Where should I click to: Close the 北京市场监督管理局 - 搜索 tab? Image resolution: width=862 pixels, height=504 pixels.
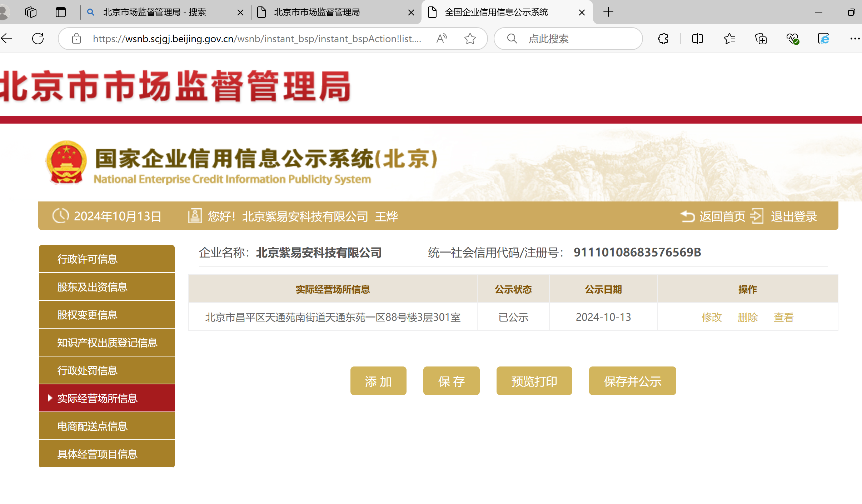240,13
